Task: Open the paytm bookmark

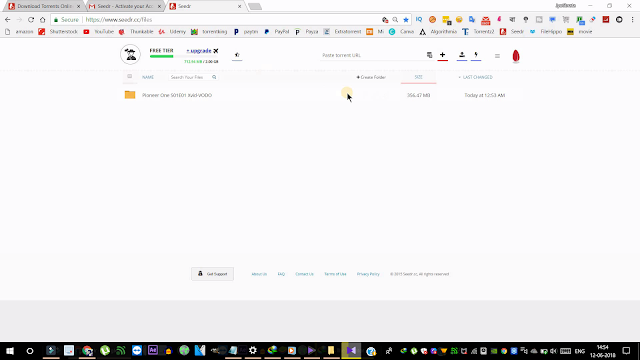Action: pos(246,31)
